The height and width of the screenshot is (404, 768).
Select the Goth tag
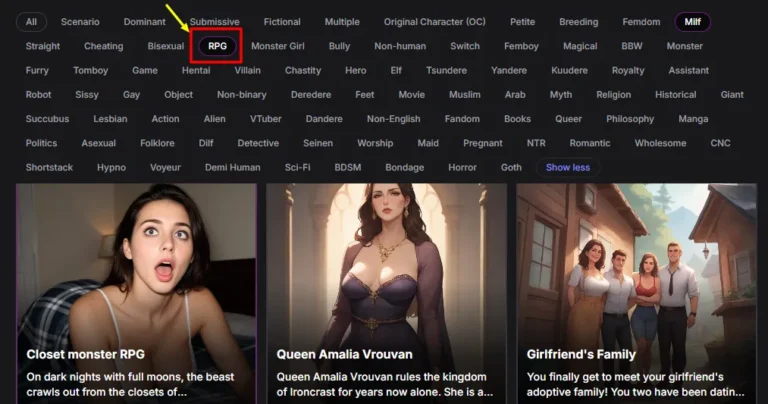click(x=511, y=167)
